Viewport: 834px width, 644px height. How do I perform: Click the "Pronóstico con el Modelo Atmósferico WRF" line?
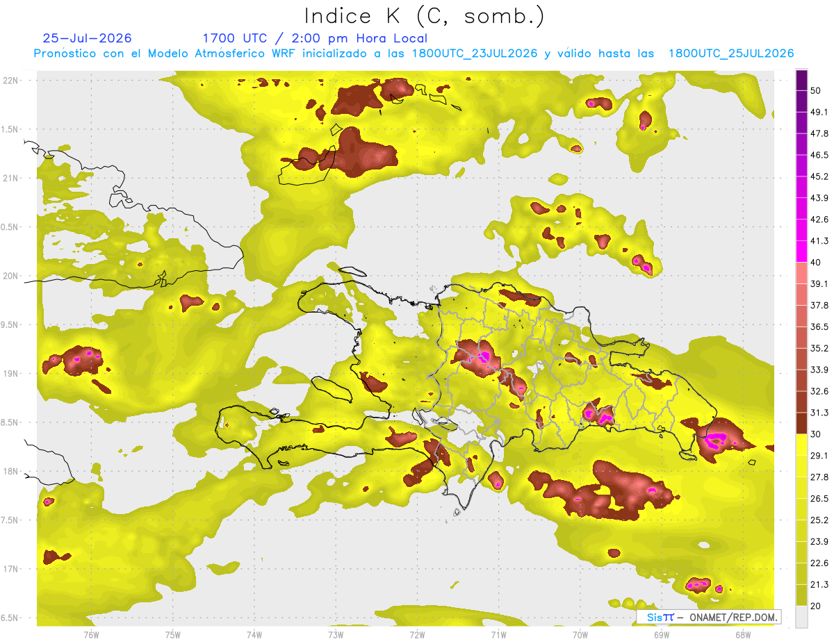(414, 53)
